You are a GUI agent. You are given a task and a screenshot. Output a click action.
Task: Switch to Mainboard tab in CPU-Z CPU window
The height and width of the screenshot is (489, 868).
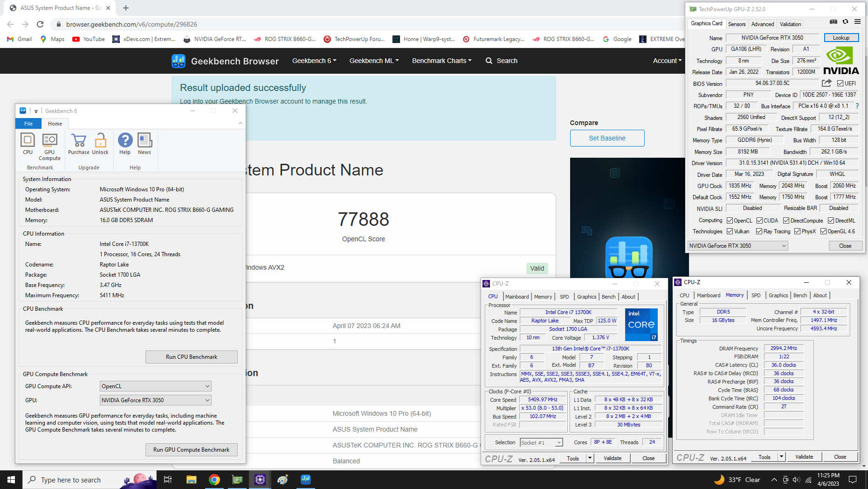[517, 297]
